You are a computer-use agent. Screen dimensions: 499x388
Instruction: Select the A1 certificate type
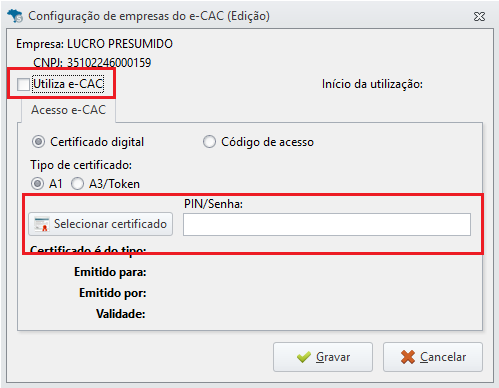point(37,184)
